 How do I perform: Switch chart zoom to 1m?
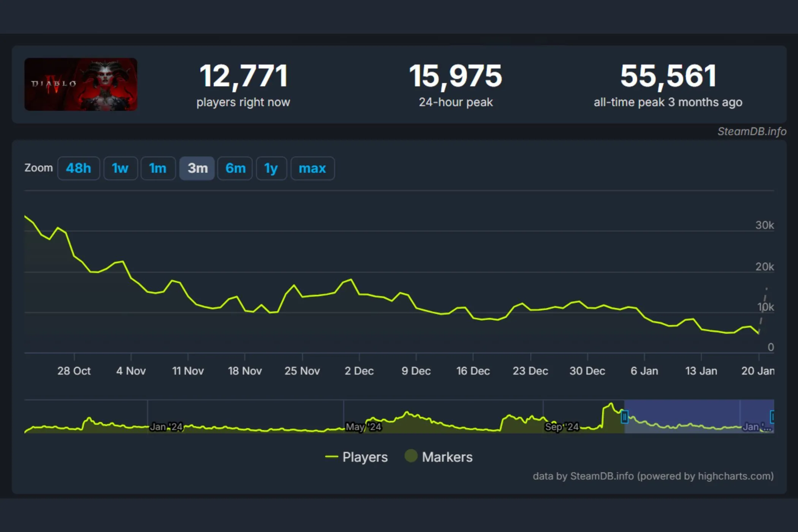pos(158,168)
